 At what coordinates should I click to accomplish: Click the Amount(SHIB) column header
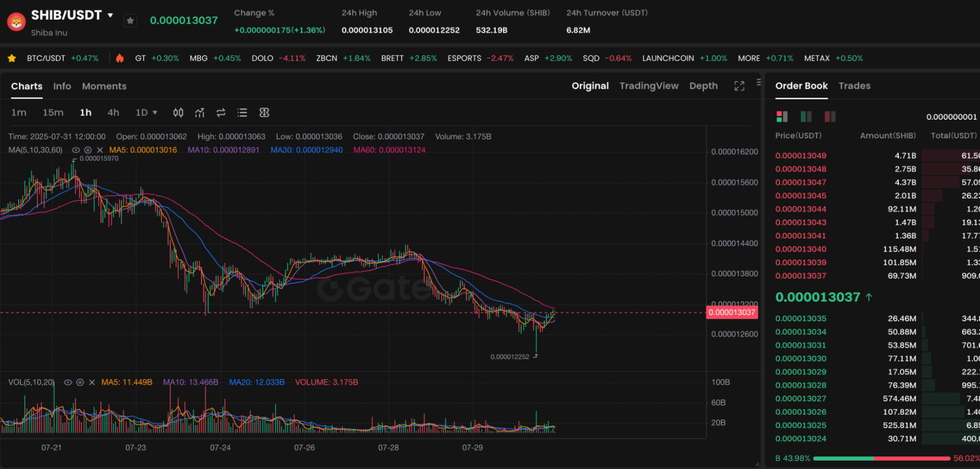click(x=888, y=135)
